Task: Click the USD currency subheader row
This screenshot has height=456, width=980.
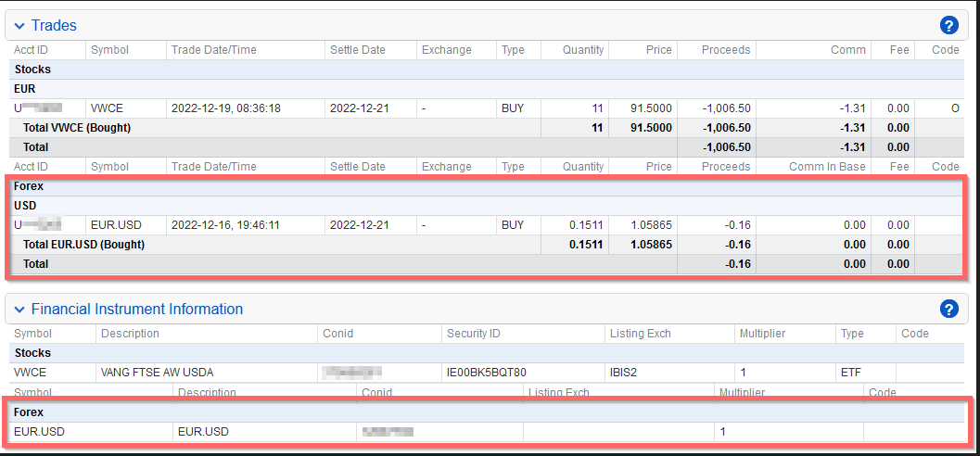Action: coord(25,206)
